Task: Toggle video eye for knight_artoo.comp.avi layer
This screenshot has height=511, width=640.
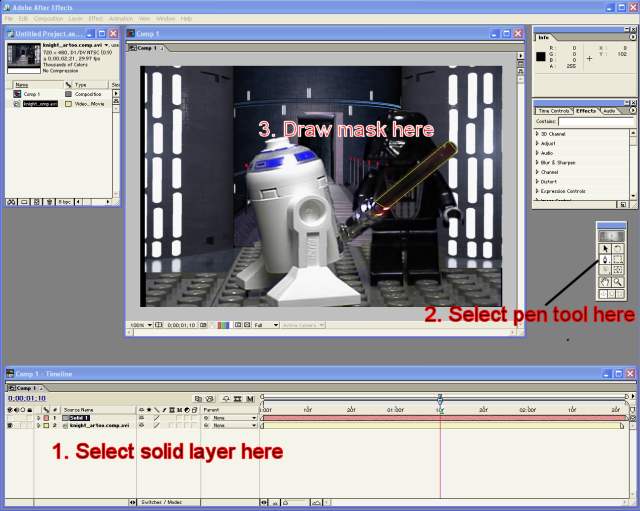Action: (10, 425)
